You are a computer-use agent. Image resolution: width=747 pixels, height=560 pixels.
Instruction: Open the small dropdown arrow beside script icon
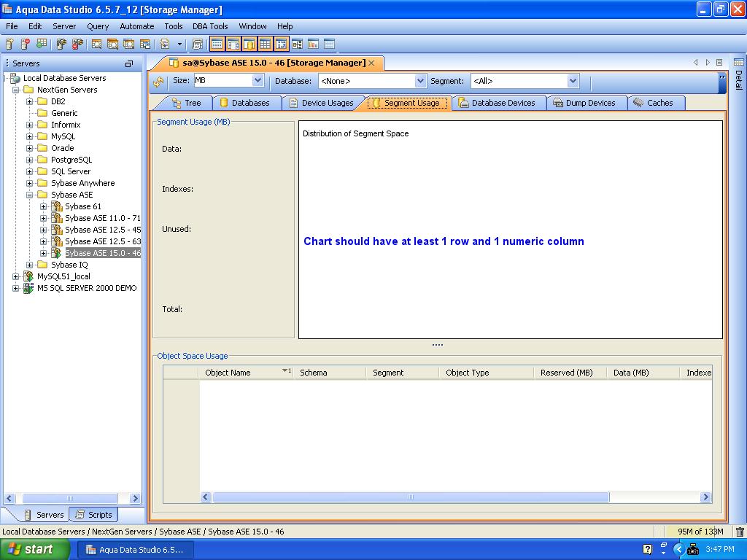point(179,44)
